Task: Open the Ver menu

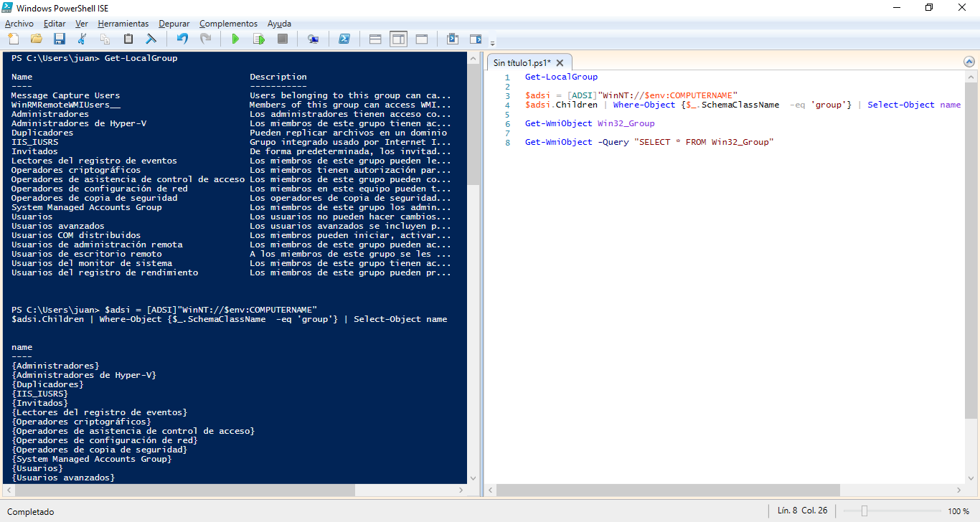Action: [x=82, y=24]
